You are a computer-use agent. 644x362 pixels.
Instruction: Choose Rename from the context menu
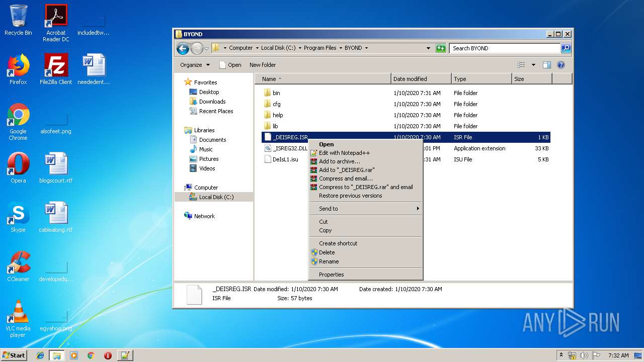click(x=365, y=261)
